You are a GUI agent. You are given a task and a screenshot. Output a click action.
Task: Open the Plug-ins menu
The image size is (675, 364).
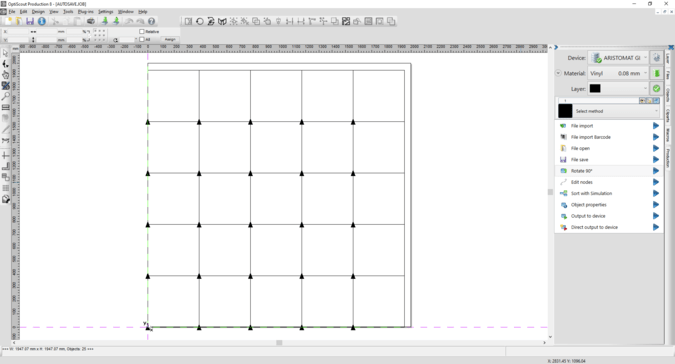[86, 12]
